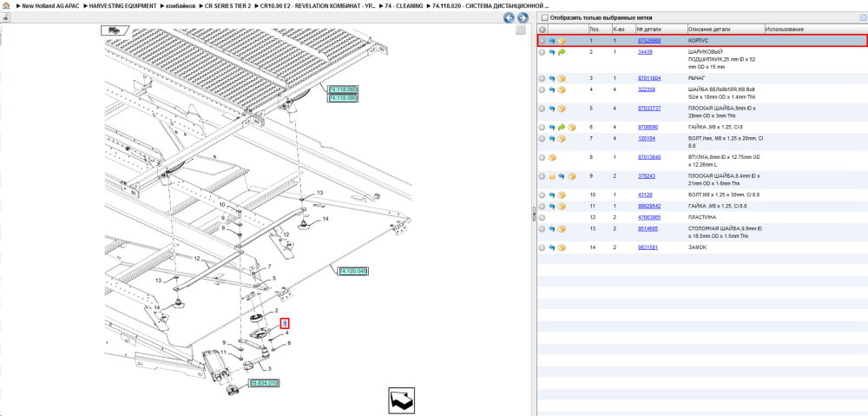
Task: Click the large arrow-box icon below the diagram
Action: 401,399
